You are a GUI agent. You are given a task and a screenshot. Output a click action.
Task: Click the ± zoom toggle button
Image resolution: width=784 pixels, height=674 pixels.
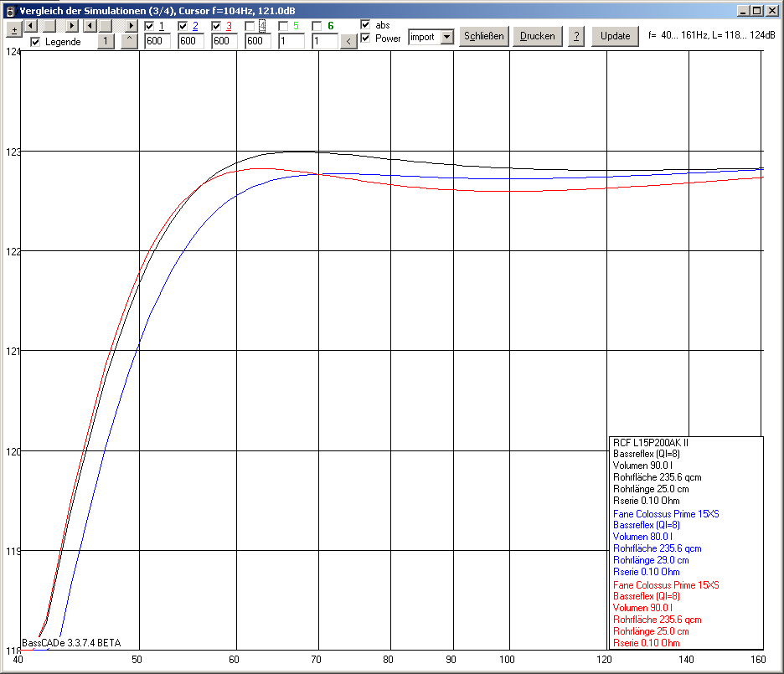14,30
